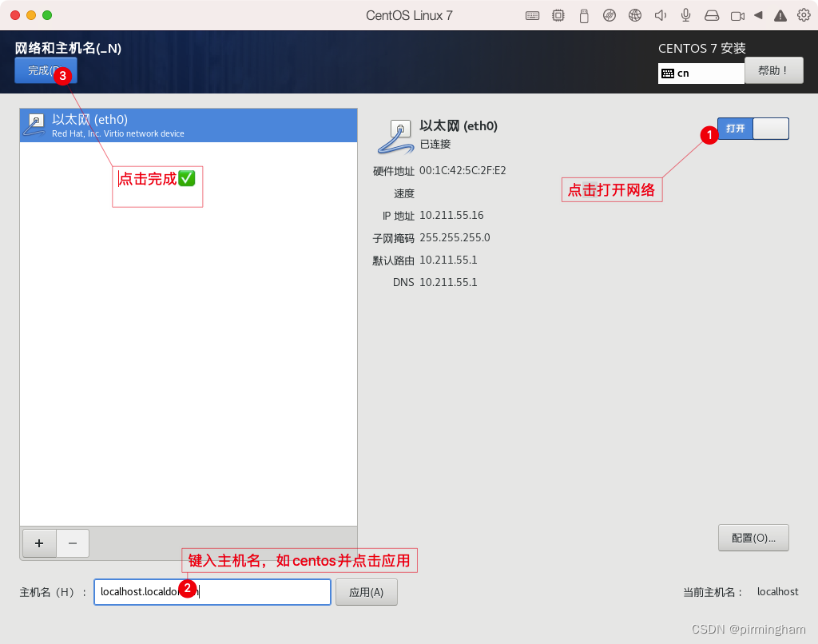Click the 已连接 connection status text
Screen dimensions: 818x644
[435, 144]
